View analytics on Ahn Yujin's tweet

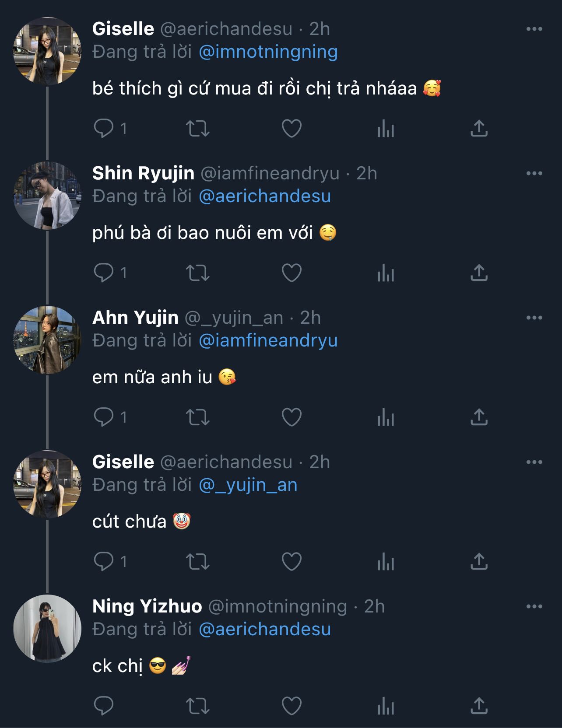coord(386,417)
